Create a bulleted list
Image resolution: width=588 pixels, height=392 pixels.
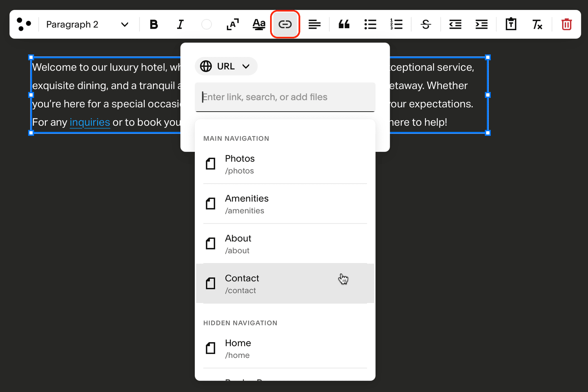pyautogui.click(x=370, y=24)
